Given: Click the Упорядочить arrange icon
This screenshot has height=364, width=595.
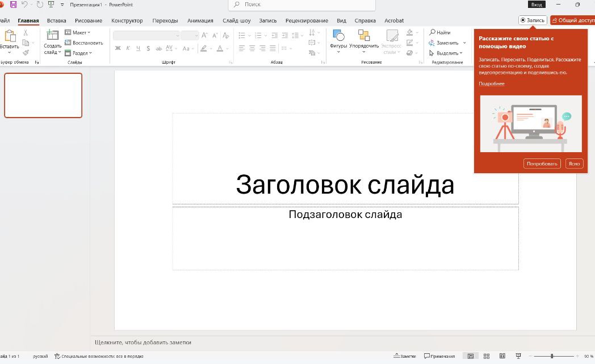Looking at the screenshot, I should coord(364,36).
